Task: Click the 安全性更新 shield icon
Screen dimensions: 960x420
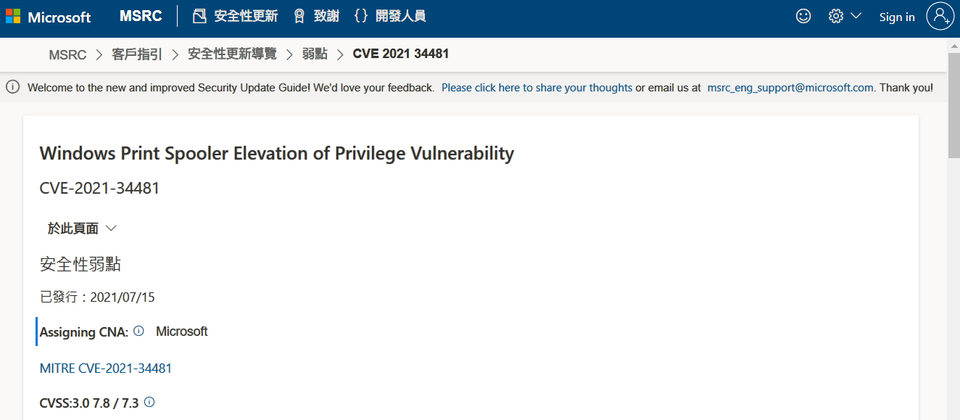Action: click(x=200, y=17)
